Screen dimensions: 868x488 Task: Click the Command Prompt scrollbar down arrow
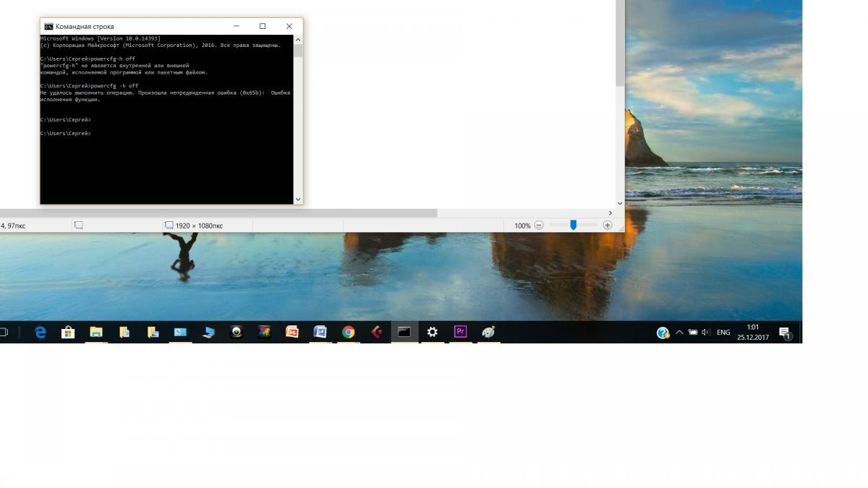point(298,199)
